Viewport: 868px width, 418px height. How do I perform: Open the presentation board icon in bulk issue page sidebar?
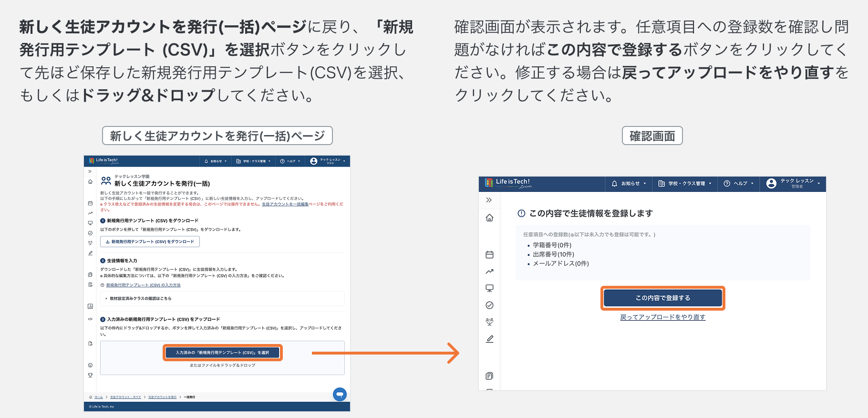[x=90, y=223]
